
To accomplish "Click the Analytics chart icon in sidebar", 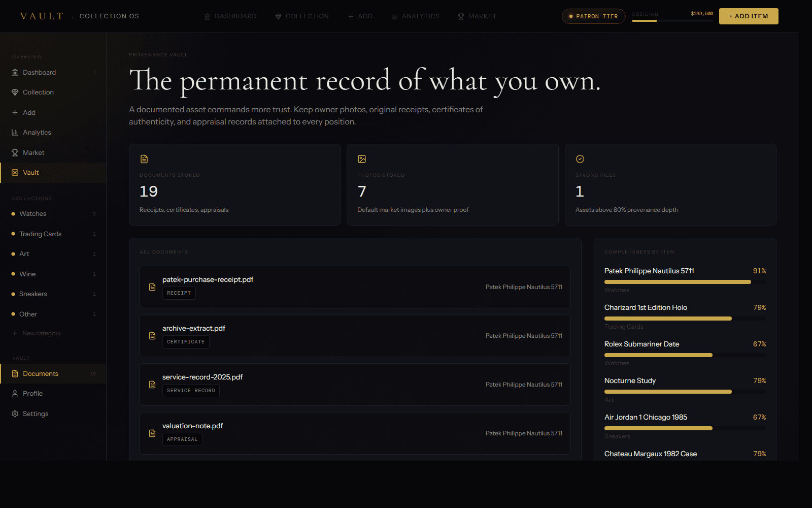I will (15, 133).
